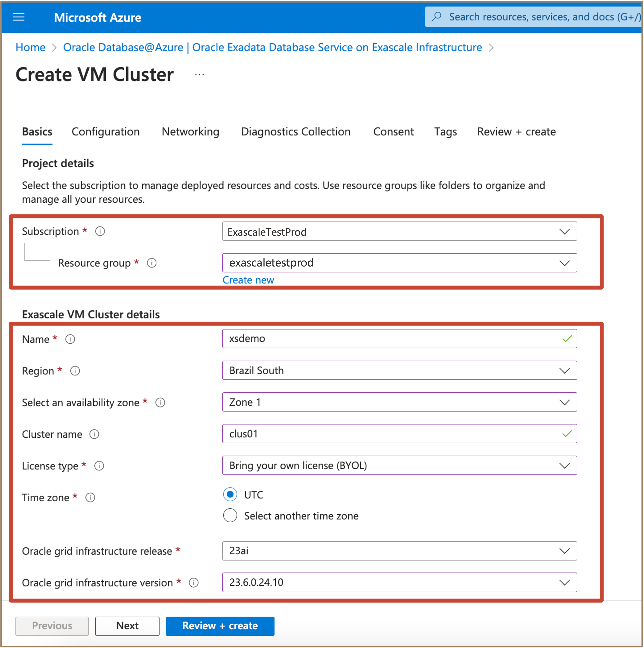Expand the Subscription dropdown
The image size is (644, 648).
pos(399,232)
